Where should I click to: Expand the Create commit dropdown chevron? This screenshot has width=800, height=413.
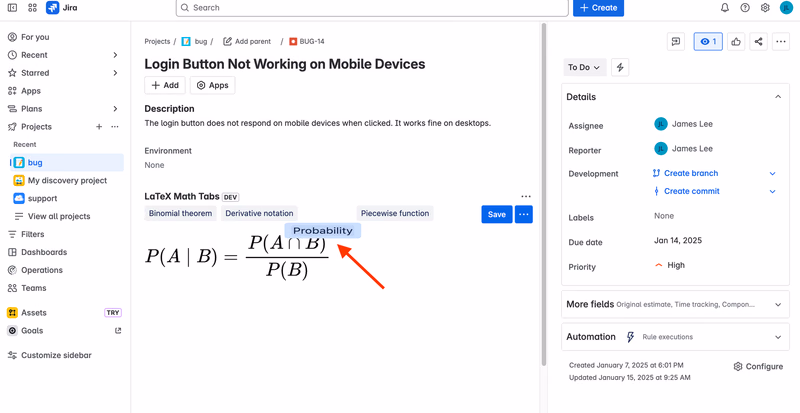772,191
